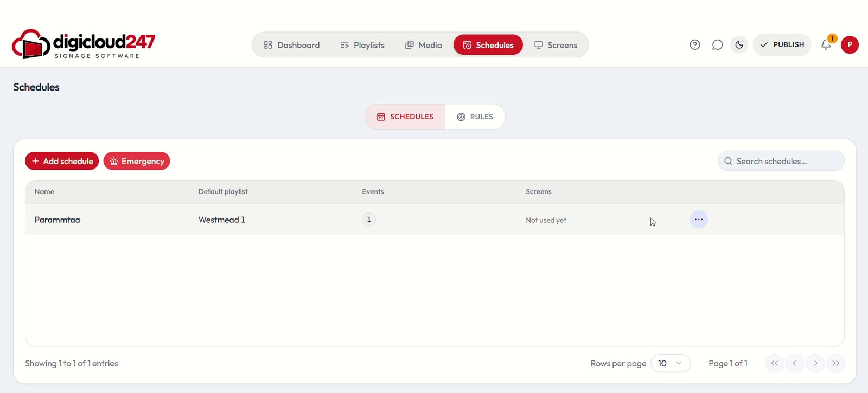Switch to the RULES sub-tab
This screenshot has height=393, width=868.
[x=475, y=117]
